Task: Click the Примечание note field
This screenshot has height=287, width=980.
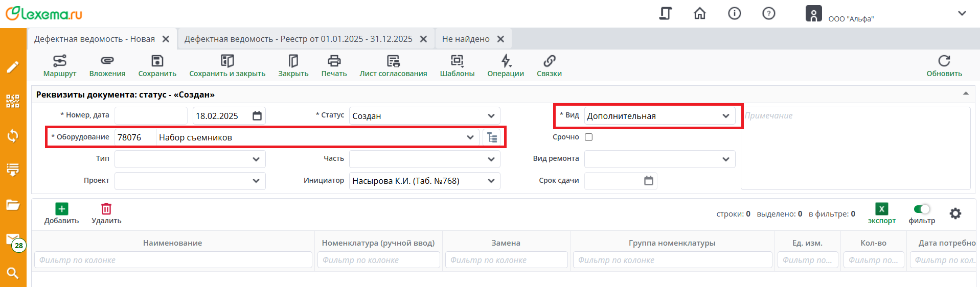Action: click(855, 148)
